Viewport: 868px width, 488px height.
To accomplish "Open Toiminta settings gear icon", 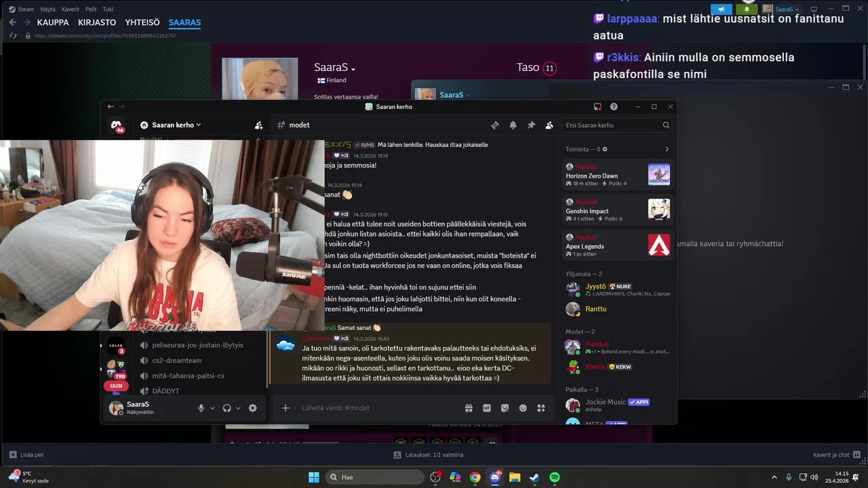I will (x=605, y=149).
